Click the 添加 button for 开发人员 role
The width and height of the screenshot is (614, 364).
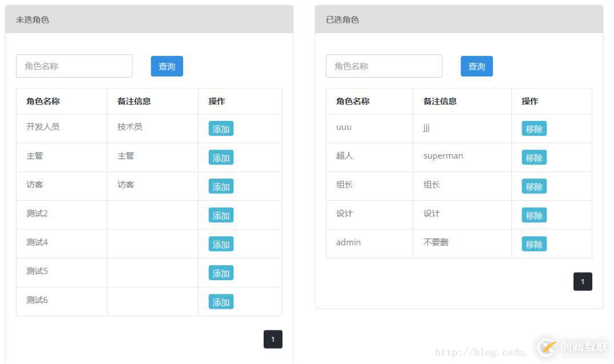tap(221, 128)
